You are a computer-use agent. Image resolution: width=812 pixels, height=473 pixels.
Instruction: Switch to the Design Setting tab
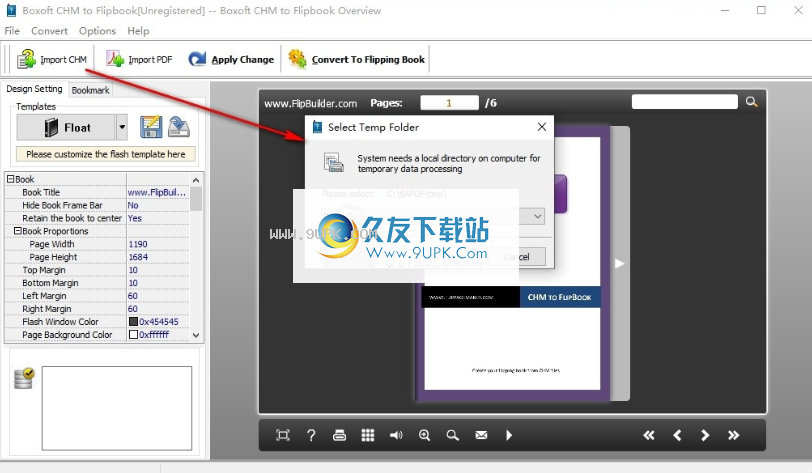(34, 89)
